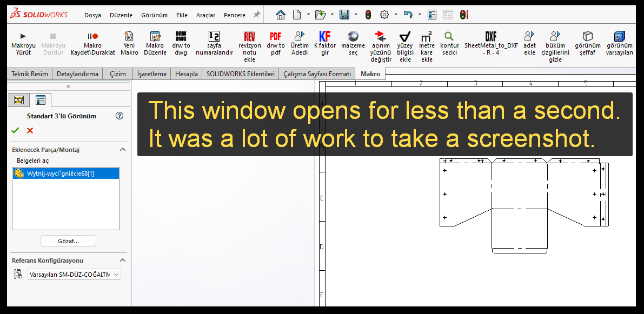Run macro with Makroyu Yürüt button
Image resolution: width=644 pixels, height=314 pixels.
[23, 37]
